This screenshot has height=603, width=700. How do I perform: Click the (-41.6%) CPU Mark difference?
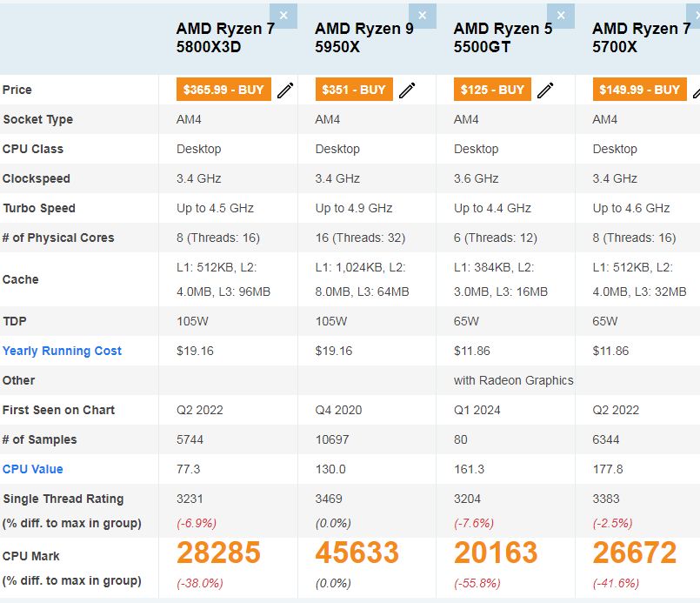tap(616, 583)
